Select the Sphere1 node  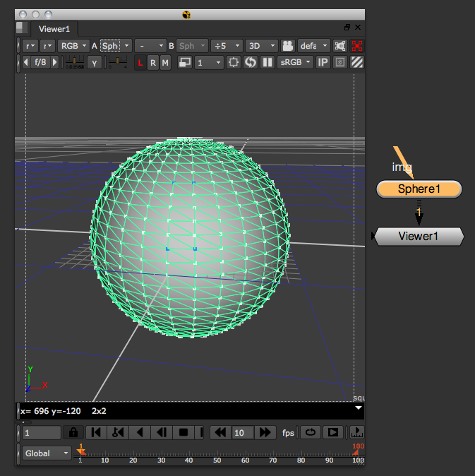point(419,189)
